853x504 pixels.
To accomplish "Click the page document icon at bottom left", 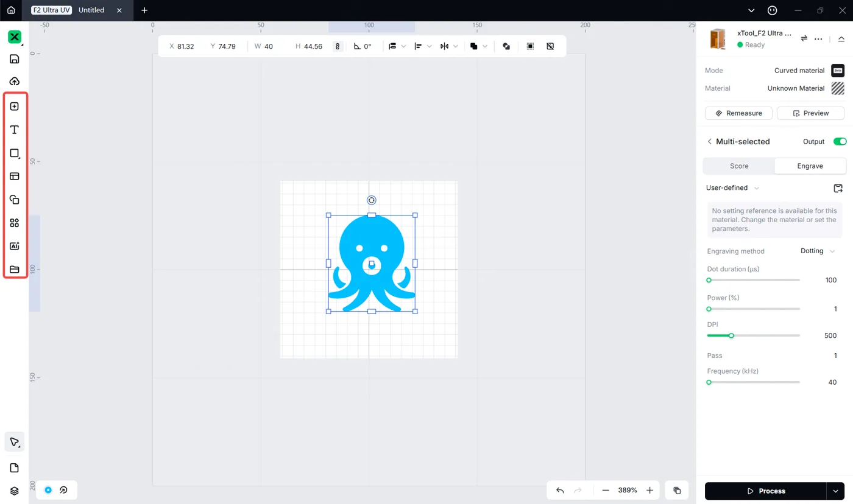I will pyautogui.click(x=15, y=467).
